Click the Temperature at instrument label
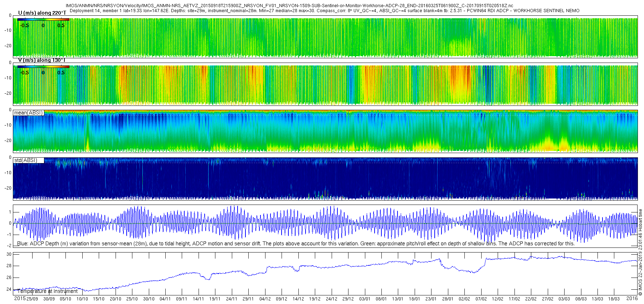Viewport: 644px width, 304px height. pyautogui.click(x=47, y=291)
